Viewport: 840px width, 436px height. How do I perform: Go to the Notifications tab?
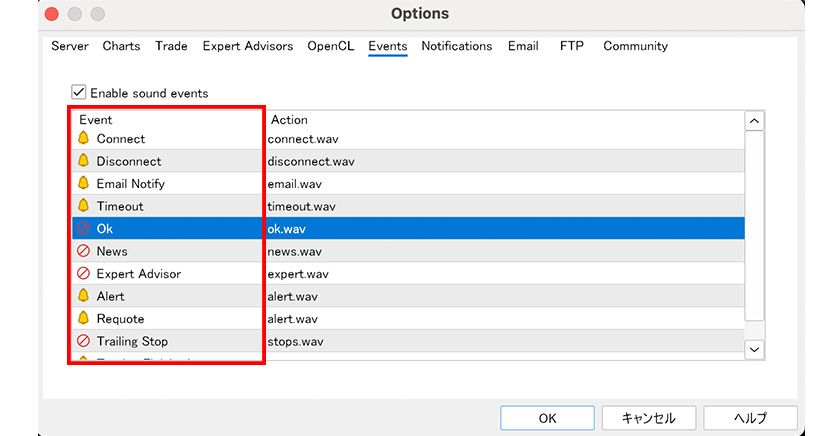click(456, 46)
